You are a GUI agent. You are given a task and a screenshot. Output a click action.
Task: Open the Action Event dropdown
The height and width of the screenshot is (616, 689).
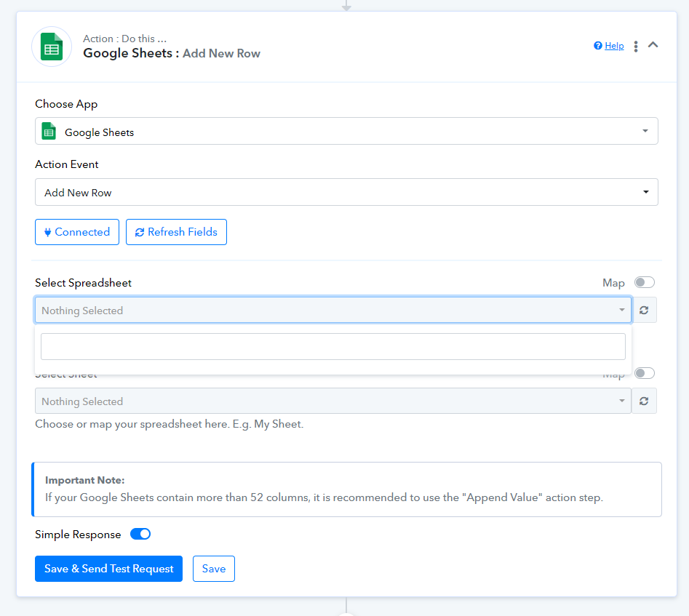click(x=346, y=192)
